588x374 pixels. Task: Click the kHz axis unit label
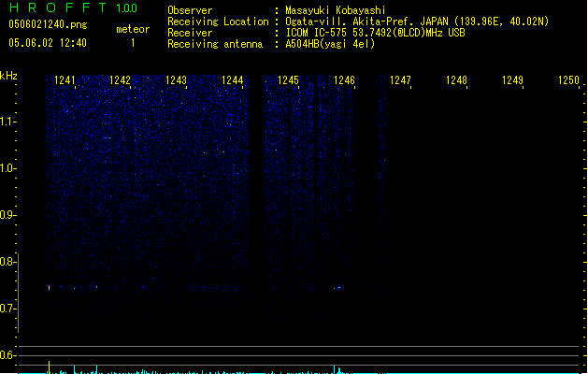[x=8, y=76]
